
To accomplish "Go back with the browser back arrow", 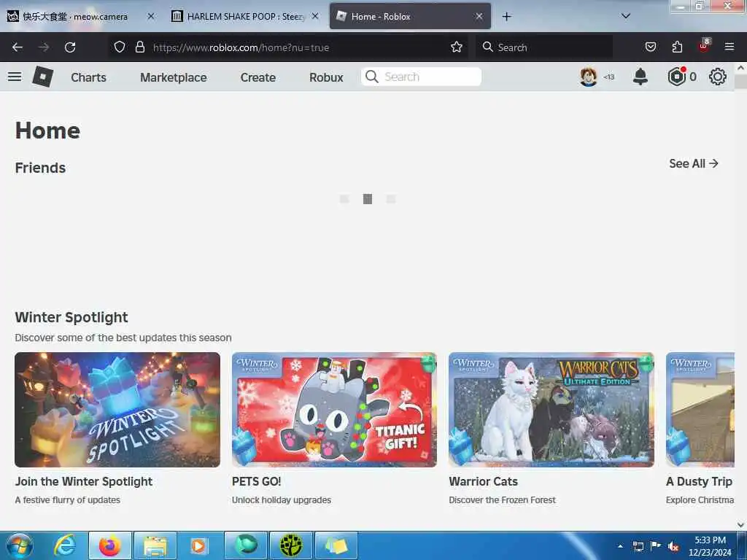I will coord(18,47).
